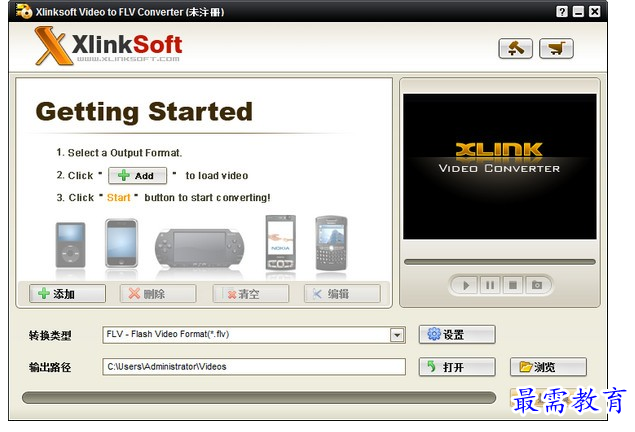Pause the video preview
This screenshot has width=635, height=432.
[490, 285]
